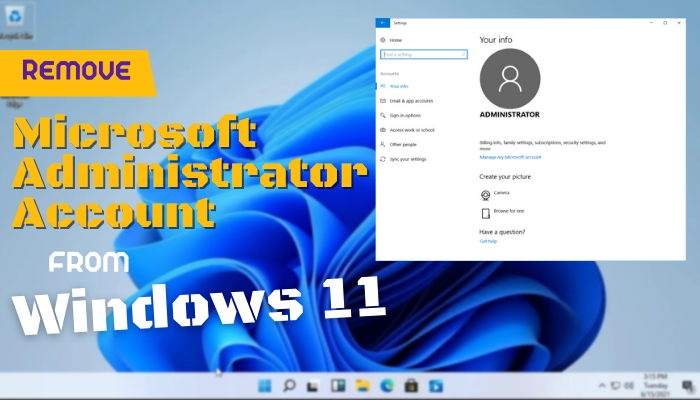Viewport: 700px width, 400px height.
Task: Choose Camera to create picture
Action: (x=501, y=193)
